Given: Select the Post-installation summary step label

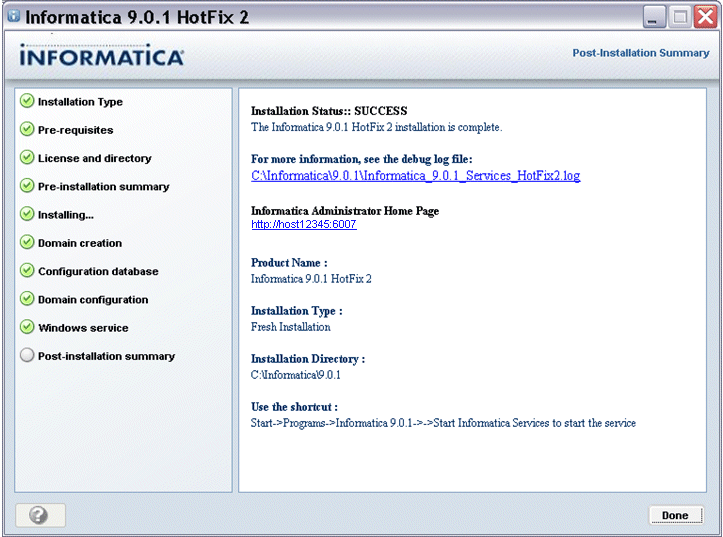Looking at the screenshot, I should [107, 356].
